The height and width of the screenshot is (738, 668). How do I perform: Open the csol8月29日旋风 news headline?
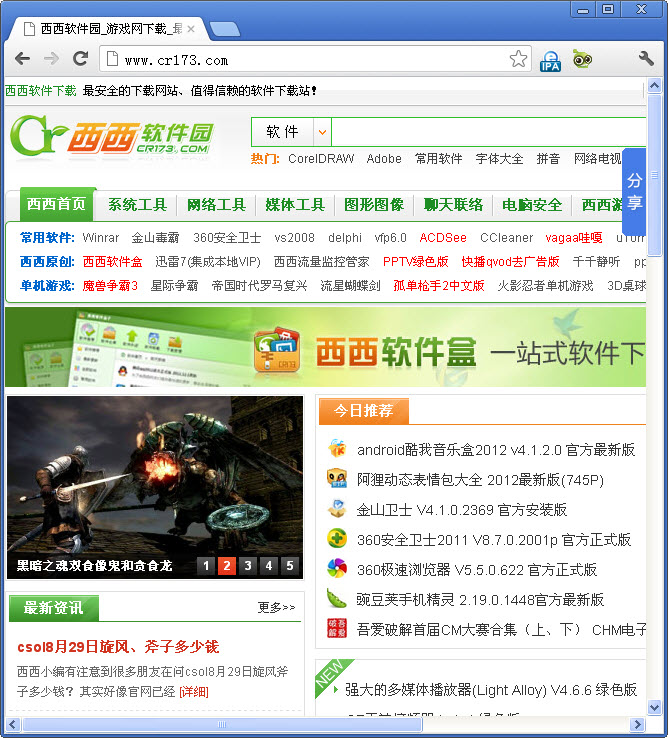[118, 647]
